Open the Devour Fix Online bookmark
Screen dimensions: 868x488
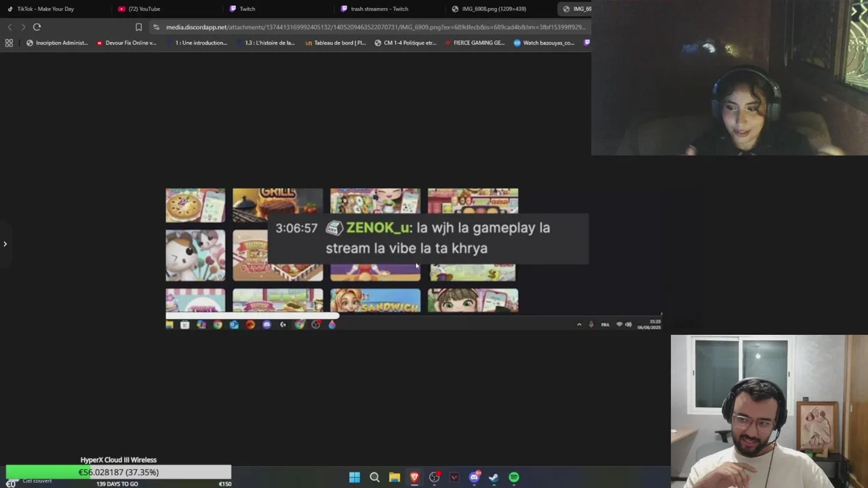coord(126,43)
